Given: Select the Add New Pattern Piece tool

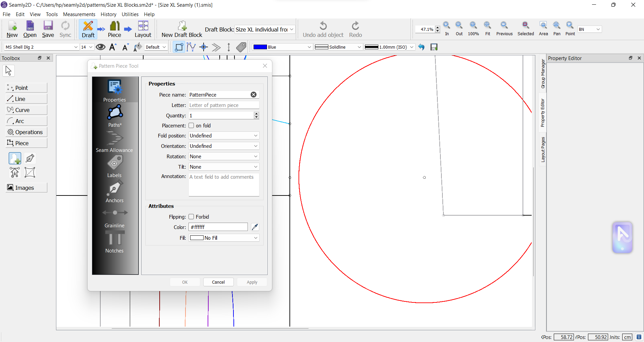Looking at the screenshot, I should [x=15, y=158].
